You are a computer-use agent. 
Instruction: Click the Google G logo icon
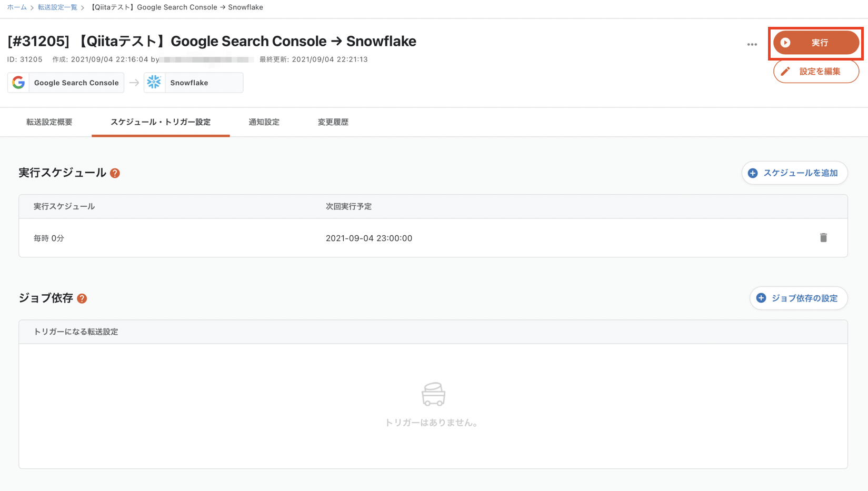click(x=18, y=83)
